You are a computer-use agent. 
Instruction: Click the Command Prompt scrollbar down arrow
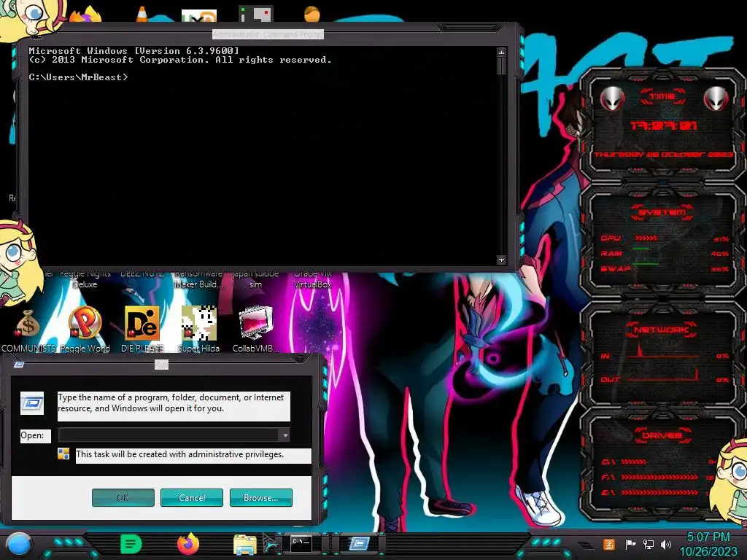tap(501, 260)
